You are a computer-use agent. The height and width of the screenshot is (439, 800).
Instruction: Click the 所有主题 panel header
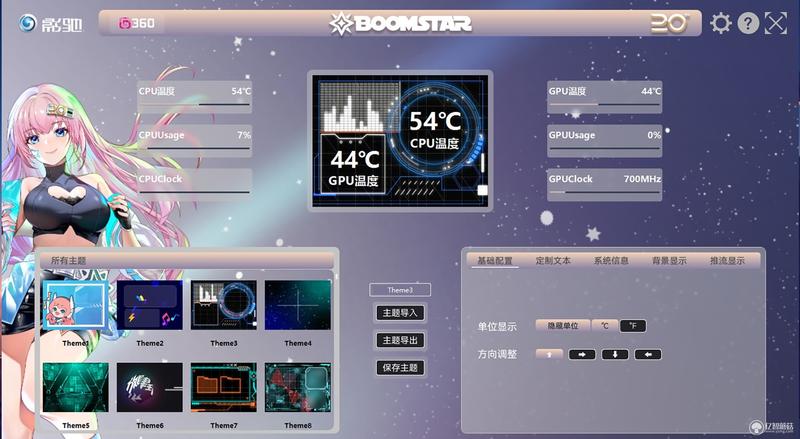187,260
